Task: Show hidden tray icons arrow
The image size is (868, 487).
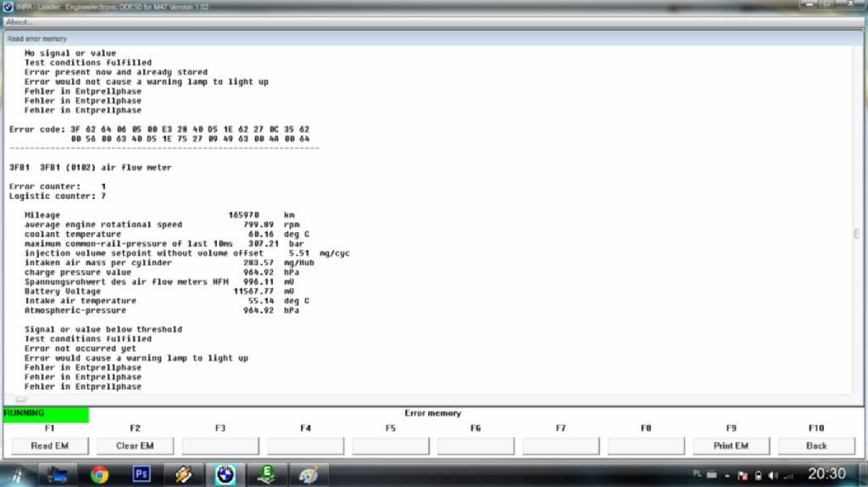Action: click(726, 475)
